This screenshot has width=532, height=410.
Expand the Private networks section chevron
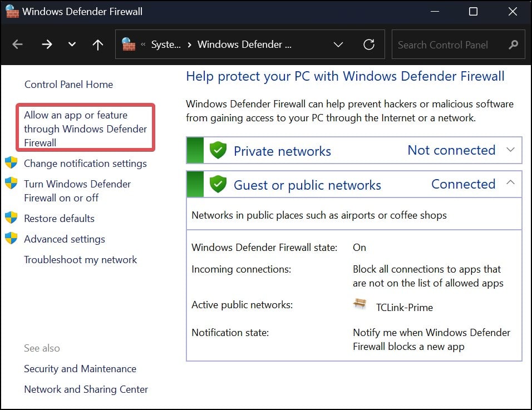click(x=510, y=150)
